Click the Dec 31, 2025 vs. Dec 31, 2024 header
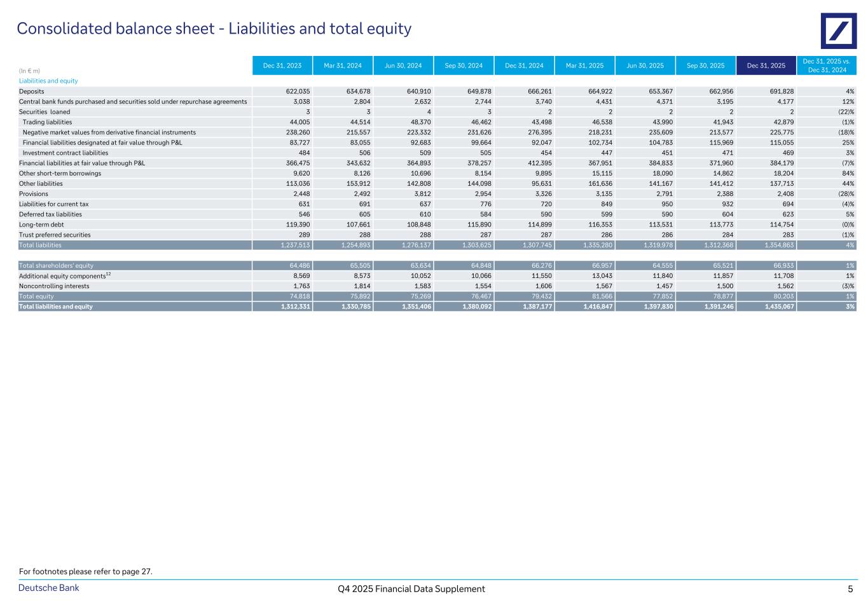This screenshot has height=601, width=868. coord(825,66)
